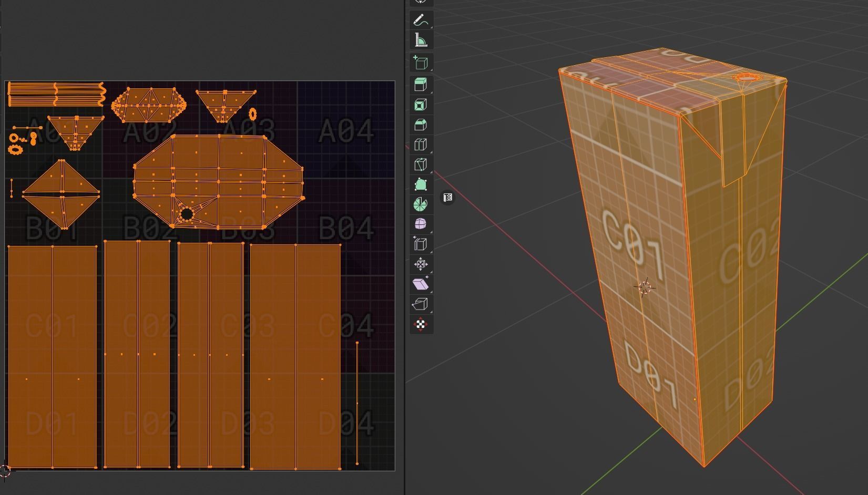This screenshot has width=868, height=495.
Task: Activate the Extrude Region tool
Action: tap(421, 85)
